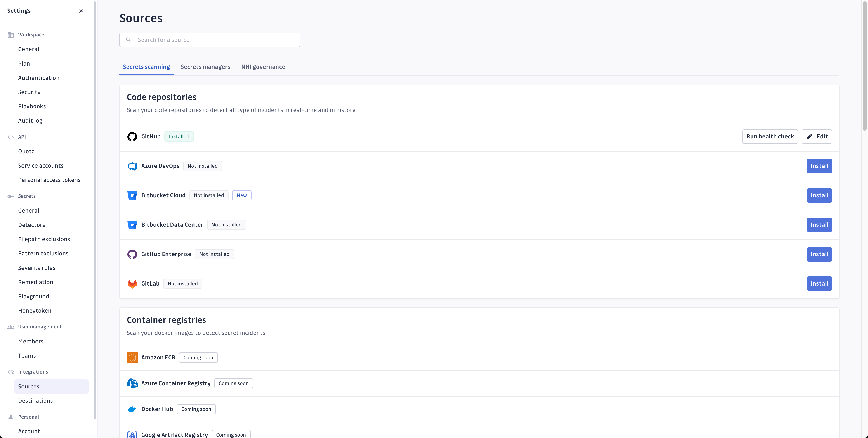
Task: Click the pencil icon on Edit button
Action: coord(809,137)
